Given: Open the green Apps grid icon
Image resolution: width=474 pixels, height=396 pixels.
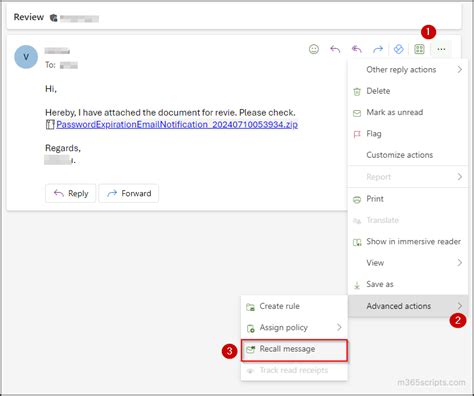Looking at the screenshot, I should pos(419,49).
